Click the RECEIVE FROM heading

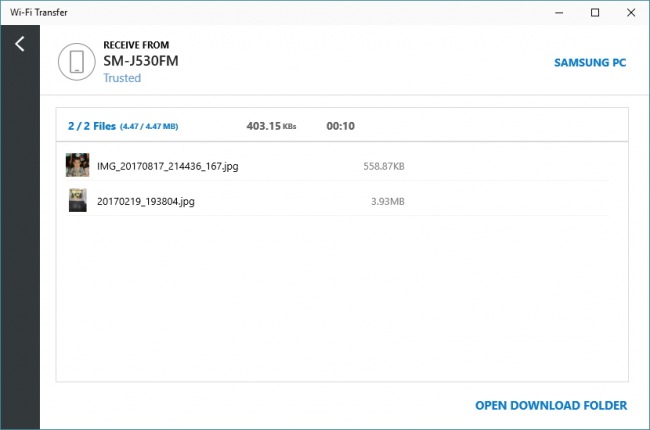[136, 45]
